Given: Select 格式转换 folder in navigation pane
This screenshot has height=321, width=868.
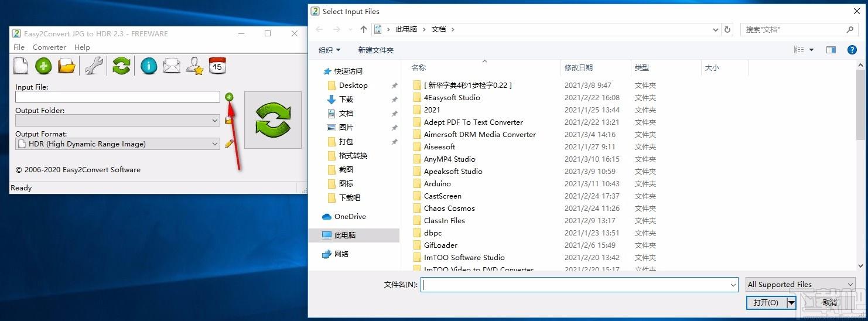Looking at the screenshot, I should pos(353,156).
